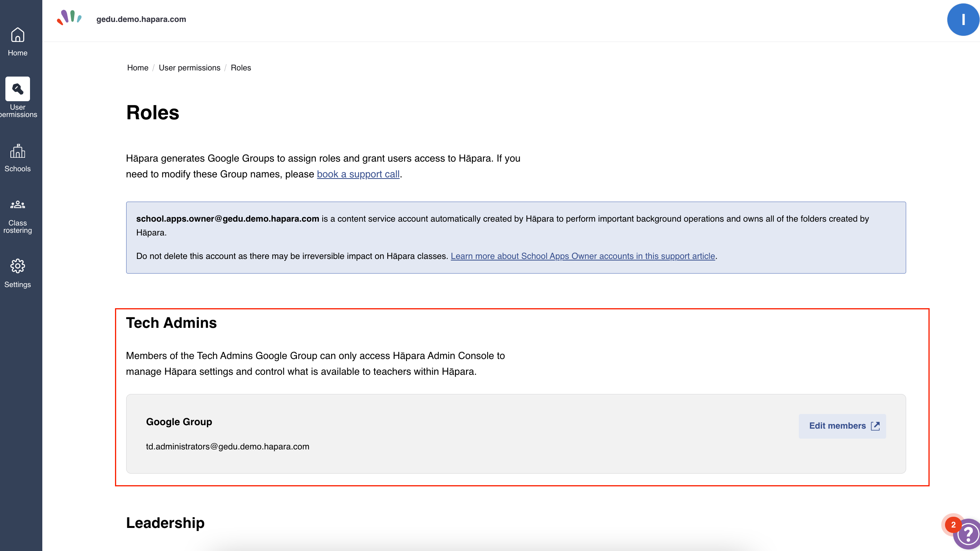Screen dimensions: 980x551
Task: Click the Roles page title
Action: pos(153,113)
